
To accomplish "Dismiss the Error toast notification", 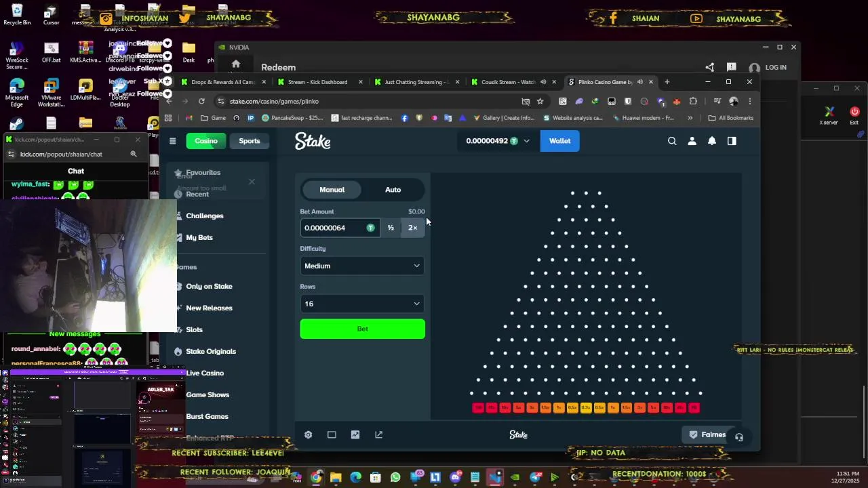I will (x=252, y=182).
